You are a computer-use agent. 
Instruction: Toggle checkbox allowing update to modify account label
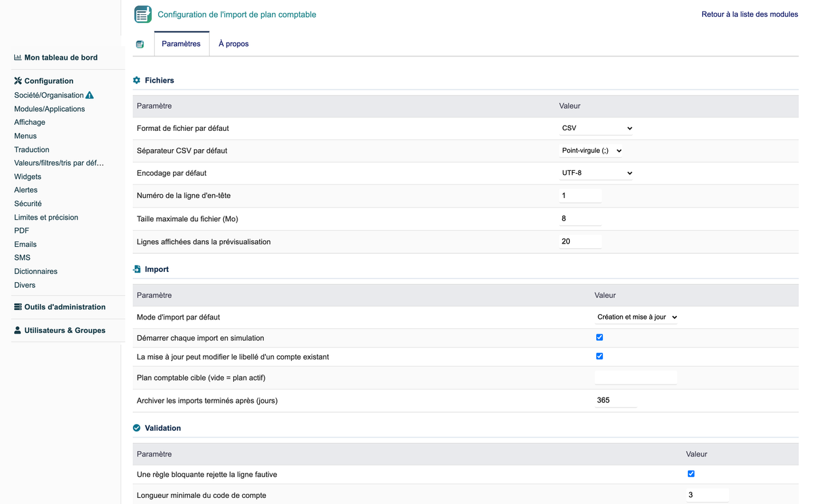coord(600,356)
